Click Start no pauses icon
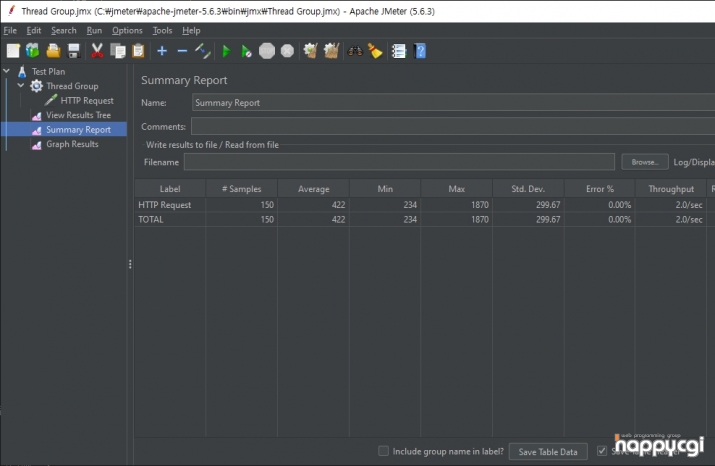 (x=246, y=51)
